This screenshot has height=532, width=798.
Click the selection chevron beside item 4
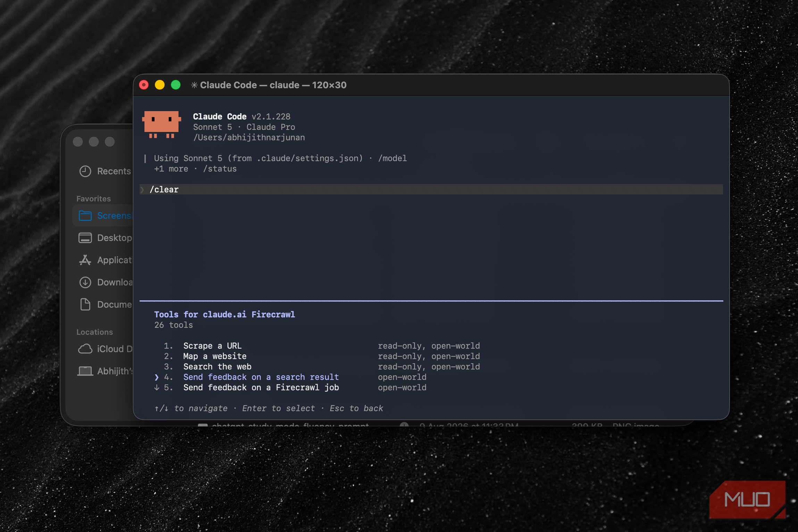click(x=157, y=377)
